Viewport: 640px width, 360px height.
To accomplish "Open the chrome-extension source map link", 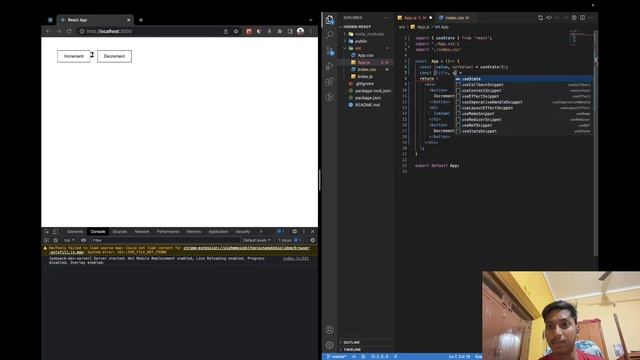I will pos(246,248).
